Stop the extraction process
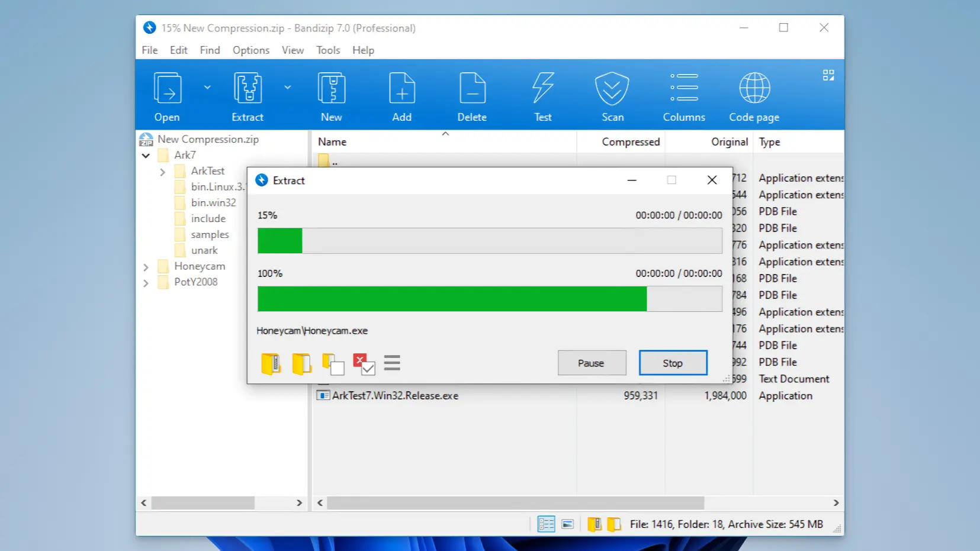This screenshot has height=551, width=980. (673, 362)
